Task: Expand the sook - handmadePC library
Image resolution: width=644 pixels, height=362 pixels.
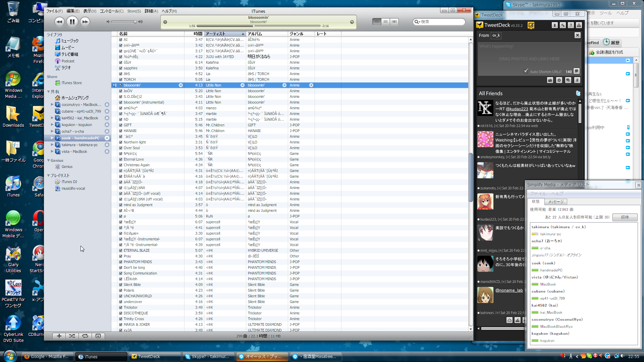Action: tap(52, 138)
